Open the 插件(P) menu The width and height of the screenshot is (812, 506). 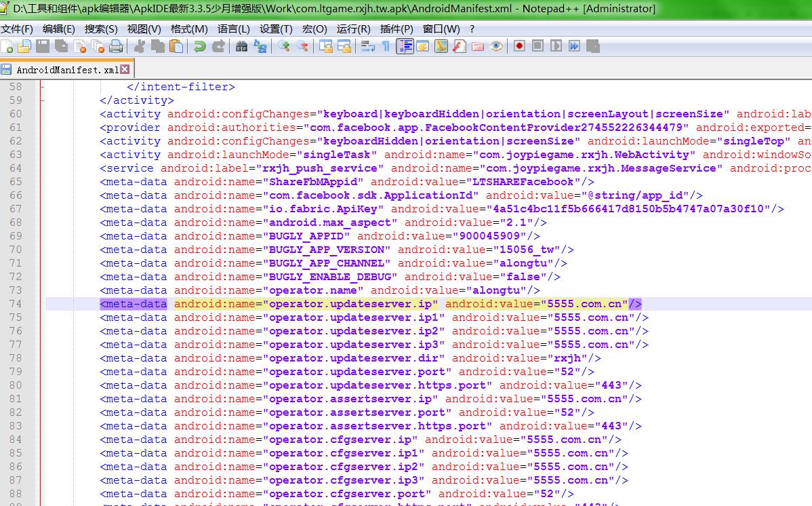(x=397, y=28)
